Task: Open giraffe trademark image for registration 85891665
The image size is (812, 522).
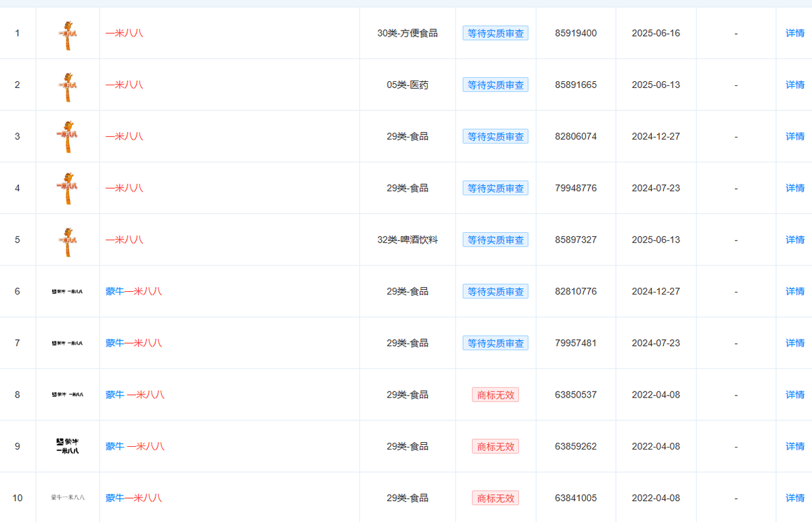Action: [x=68, y=86]
